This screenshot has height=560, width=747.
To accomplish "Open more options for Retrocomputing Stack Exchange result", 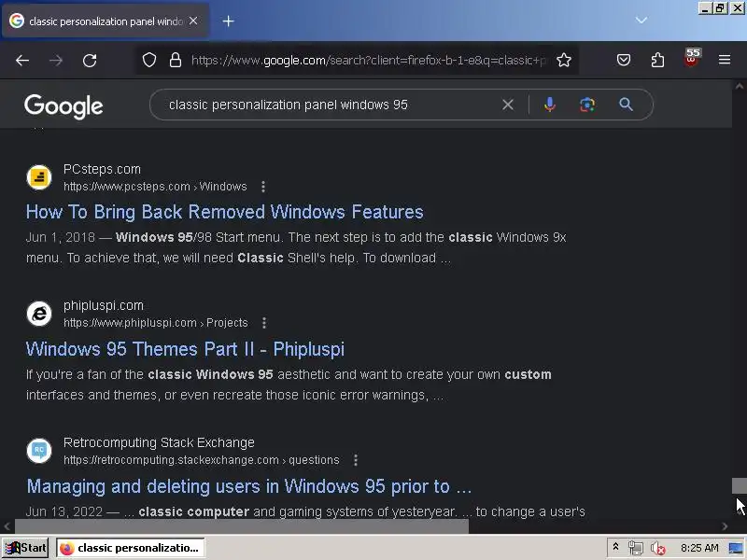I will click(x=356, y=460).
